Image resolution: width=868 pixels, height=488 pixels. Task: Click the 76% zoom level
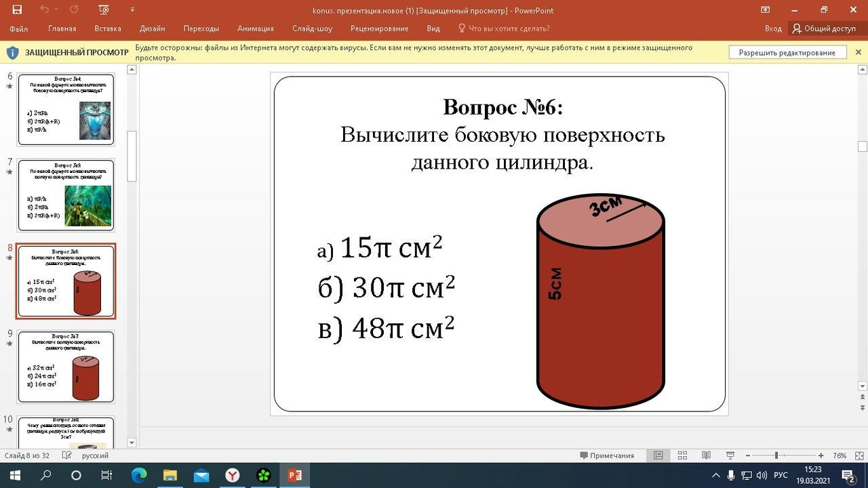840,455
